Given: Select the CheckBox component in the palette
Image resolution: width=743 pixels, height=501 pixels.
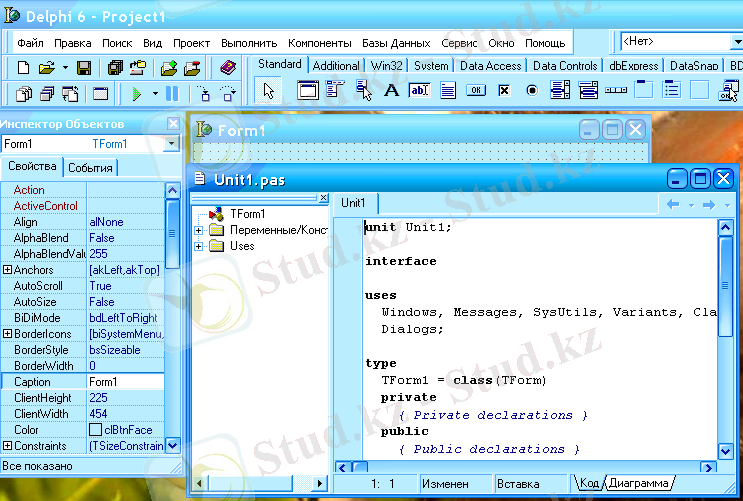Looking at the screenshot, I should click(x=504, y=90).
